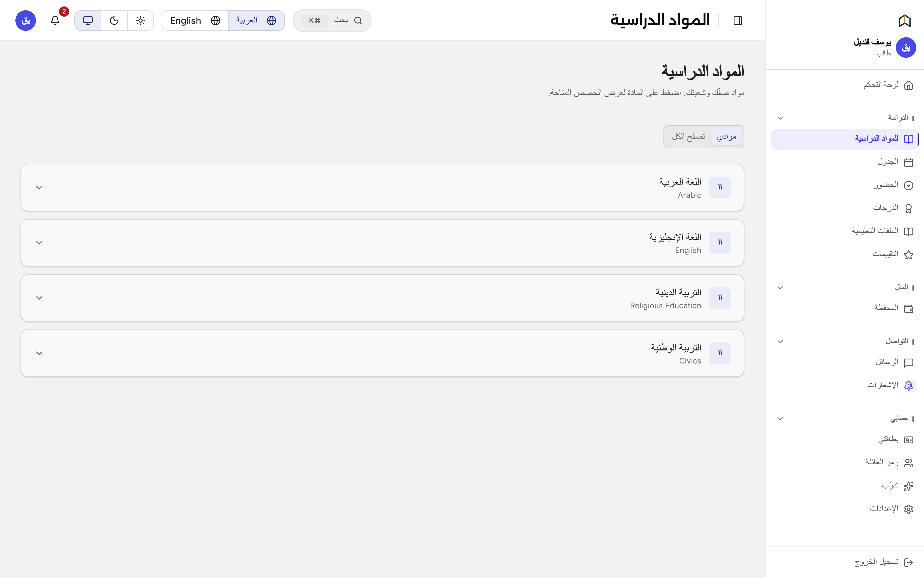This screenshot has height=578, width=924.
Task: Open يوسف قنديل profile in sidebar
Action: [884, 47]
